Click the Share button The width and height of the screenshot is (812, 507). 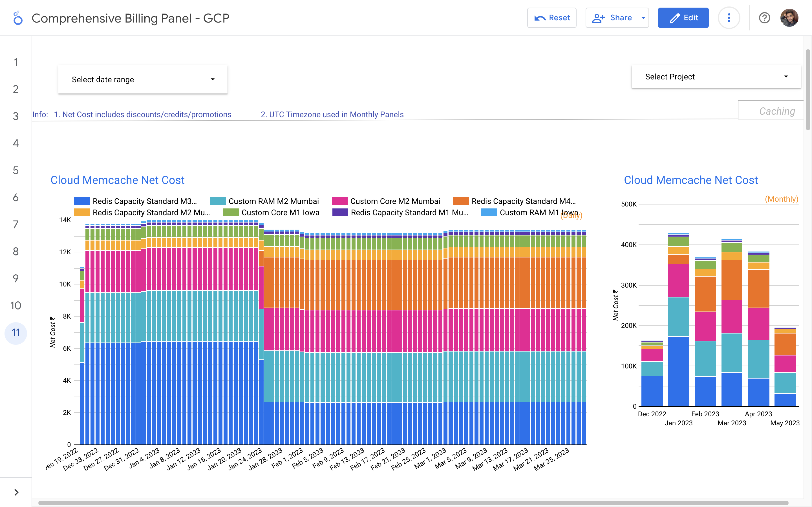pyautogui.click(x=612, y=18)
